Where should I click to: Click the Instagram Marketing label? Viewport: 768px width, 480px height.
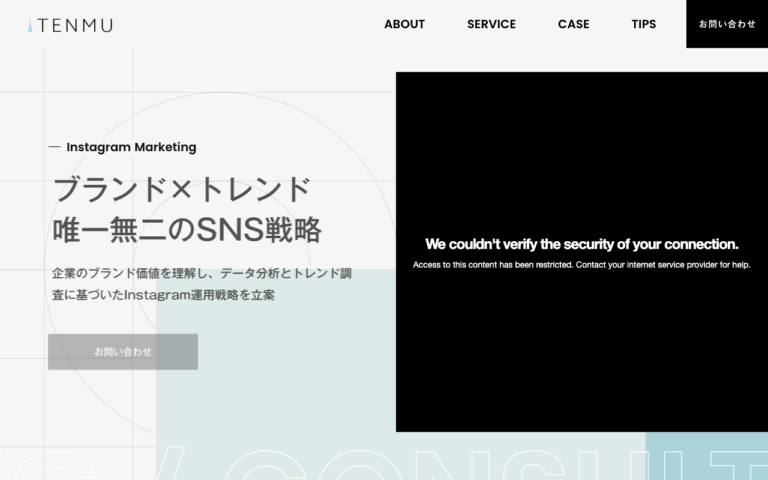pyautogui.click(x=131, y=147)
